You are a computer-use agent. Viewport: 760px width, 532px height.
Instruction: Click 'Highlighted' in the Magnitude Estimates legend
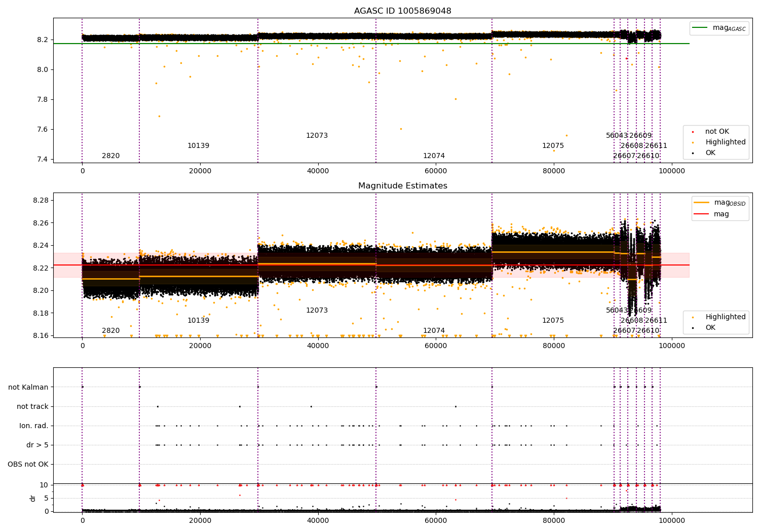point(725,317)
